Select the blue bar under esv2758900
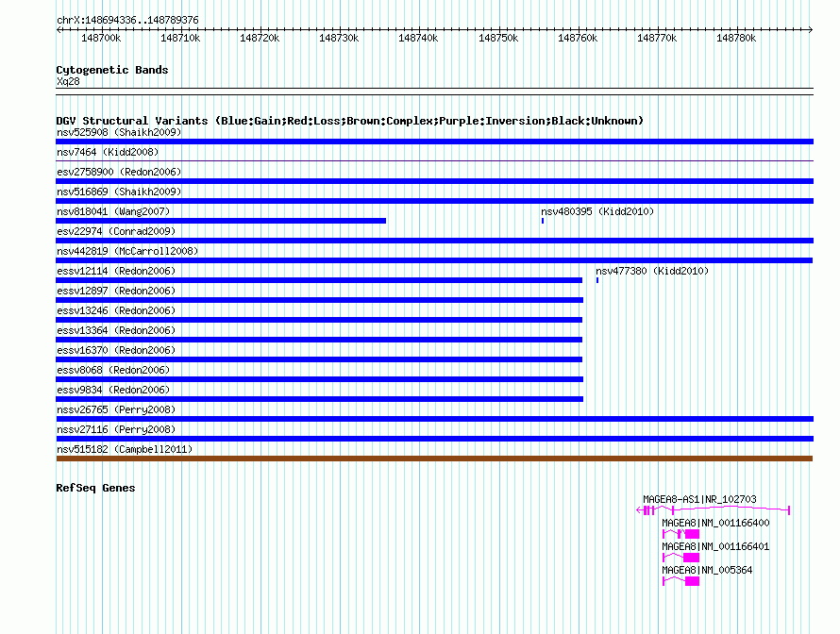The image size is (840, 634). point(434,181)
